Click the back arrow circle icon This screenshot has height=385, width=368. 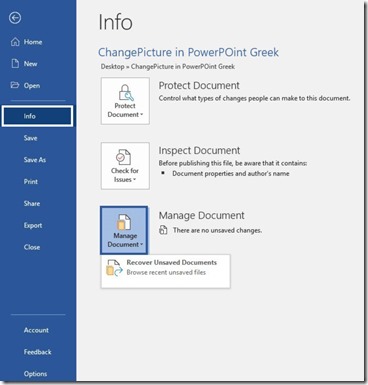tap(15, 18)
